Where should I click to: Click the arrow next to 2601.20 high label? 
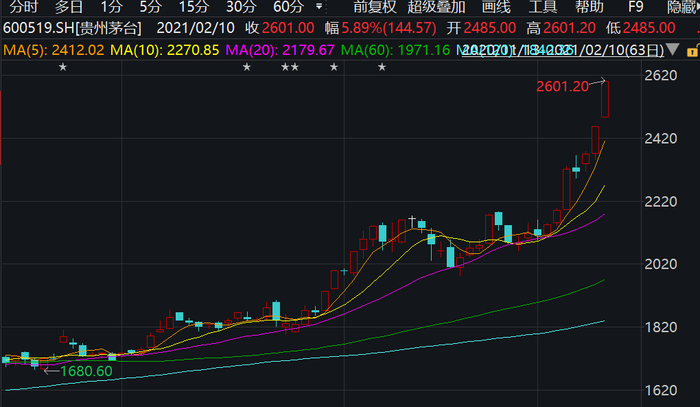coord(597,82)
